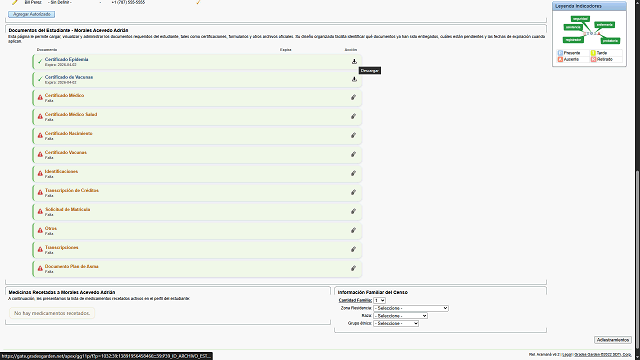Open the Zona Residencia dropdown
Screen dimensions: 640x360
pos(411,308)
